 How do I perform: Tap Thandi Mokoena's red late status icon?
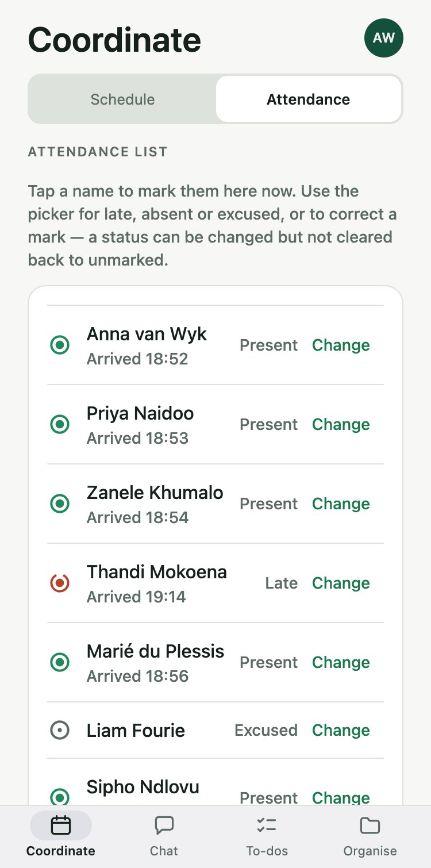coord(60,583)
